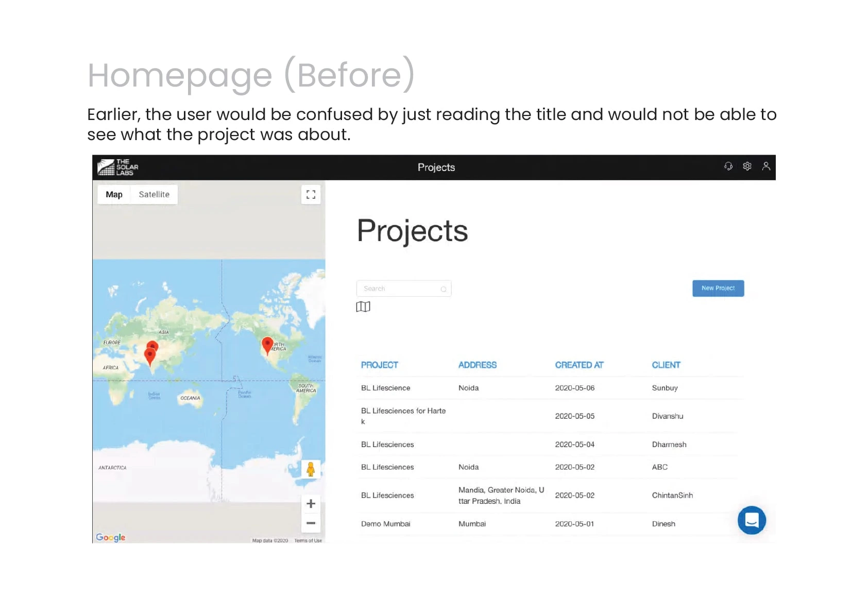The width and height of the screenshot is (868, 614).
Task: Switch to Satellite view tab
Action: [154, 194]
